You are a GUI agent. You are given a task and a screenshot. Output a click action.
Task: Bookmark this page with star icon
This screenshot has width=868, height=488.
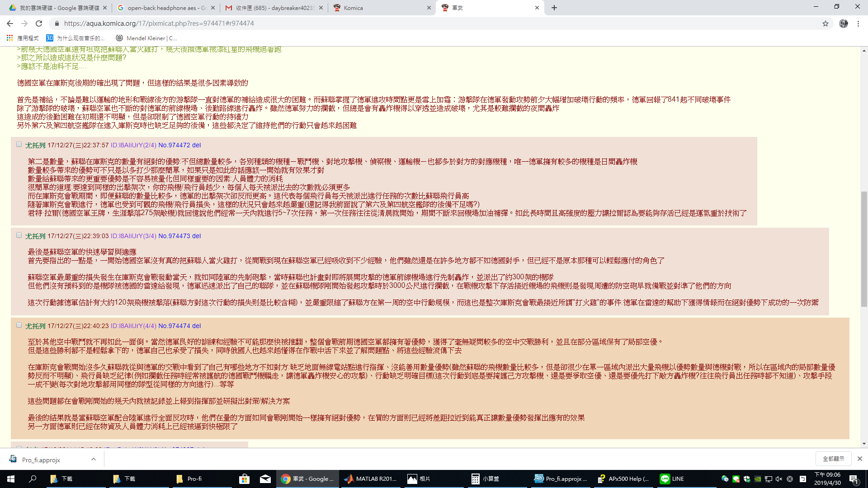826,23
